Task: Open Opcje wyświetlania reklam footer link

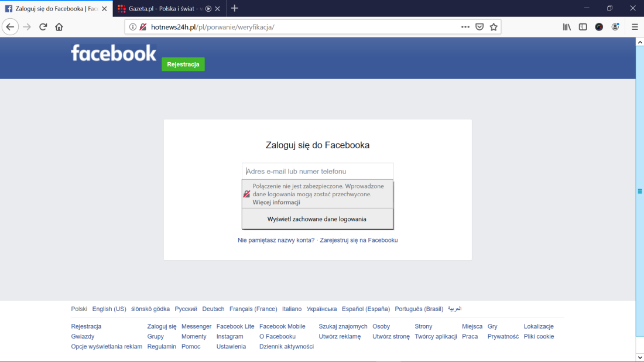Action: point(107,346)
